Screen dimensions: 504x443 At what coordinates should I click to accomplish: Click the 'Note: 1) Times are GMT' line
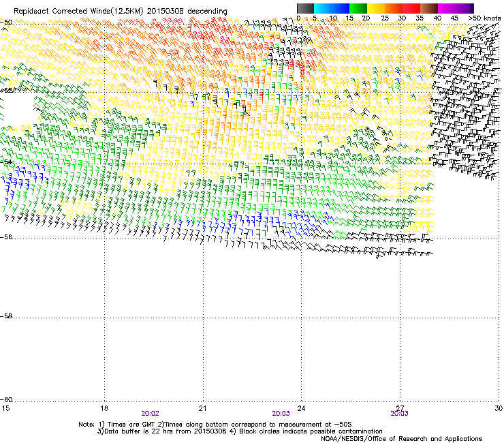pos(215,425)
